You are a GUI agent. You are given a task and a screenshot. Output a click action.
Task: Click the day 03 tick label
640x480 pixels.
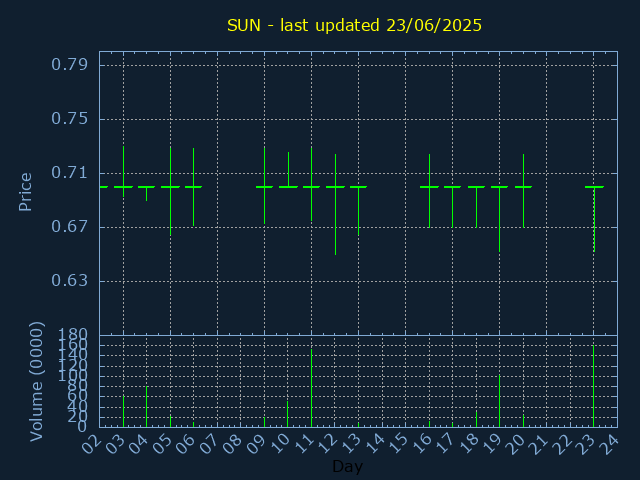point(116,444)
